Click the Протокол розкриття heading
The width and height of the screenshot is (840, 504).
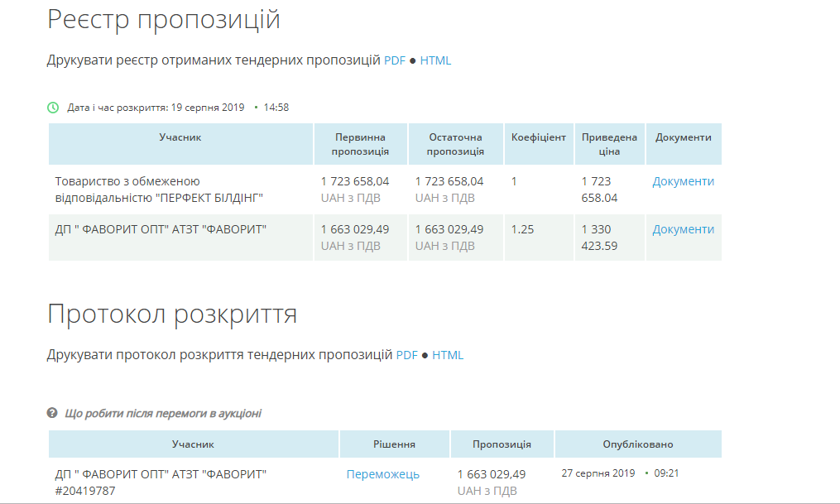172,314
